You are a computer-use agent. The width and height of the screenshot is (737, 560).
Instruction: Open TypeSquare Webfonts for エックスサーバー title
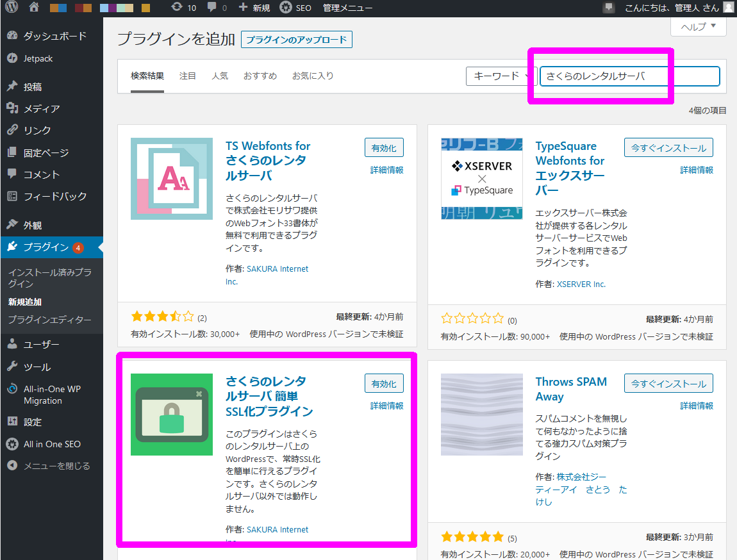tap(570, 168)
